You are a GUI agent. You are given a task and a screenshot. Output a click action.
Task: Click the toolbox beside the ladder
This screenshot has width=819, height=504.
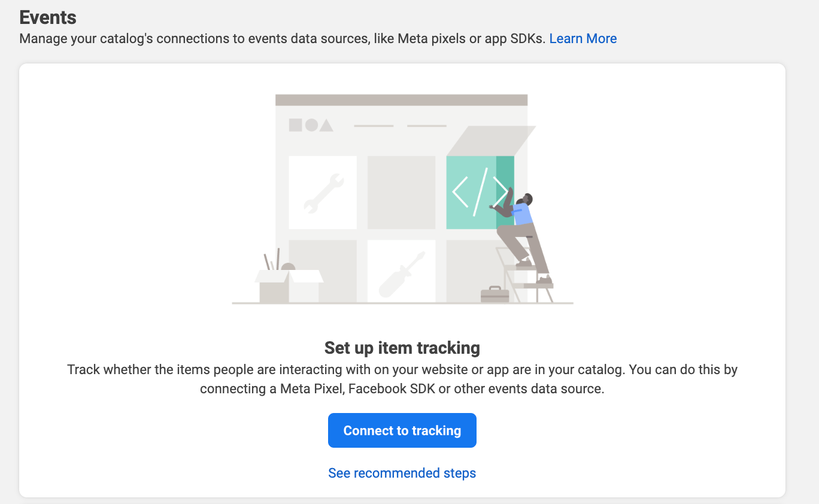click(x=495, y=294)
